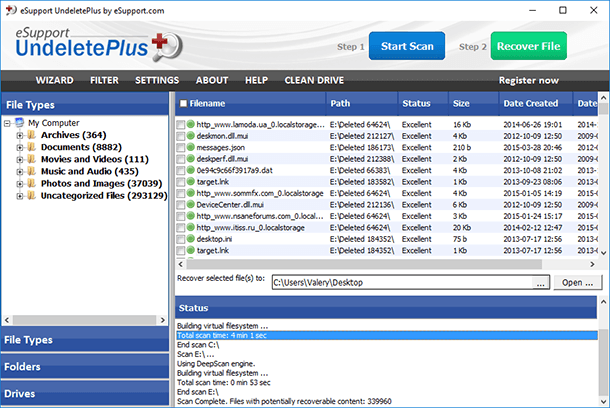Click the Archives folder icon
This screenshot has width=610, height=408.
pyautogui.click(x=31, y=135)
